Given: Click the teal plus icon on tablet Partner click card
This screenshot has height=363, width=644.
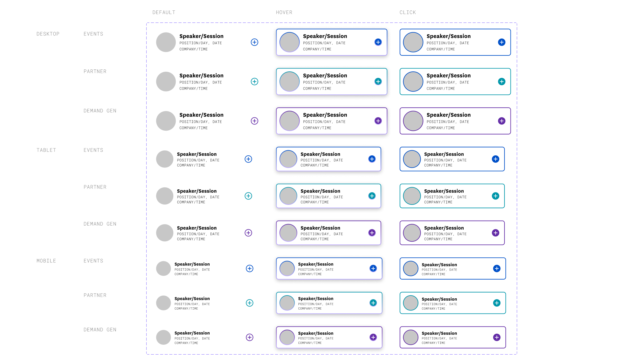Looking at the screenshot, I should [x=495, y=196].
